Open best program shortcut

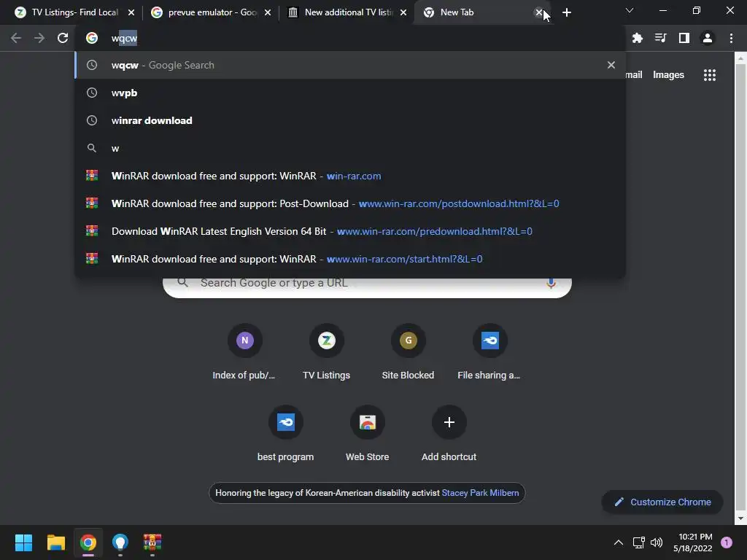click(285, 434)
